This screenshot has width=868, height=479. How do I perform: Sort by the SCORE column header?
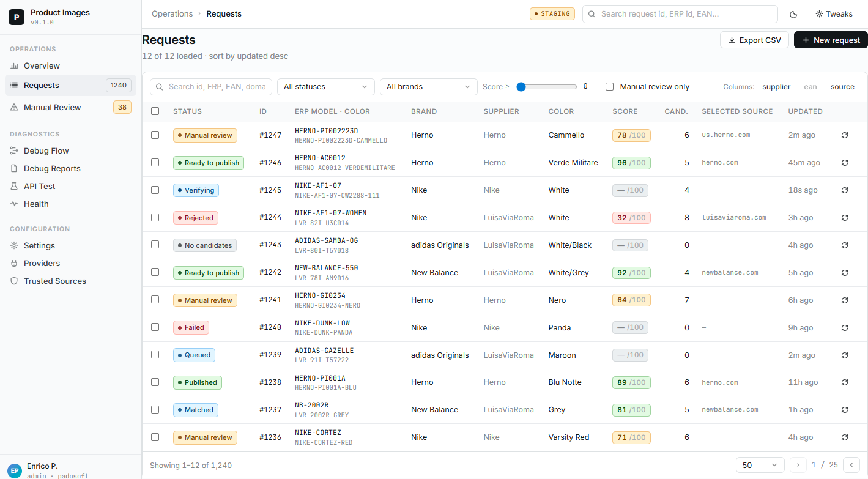(x=625, y=111)
